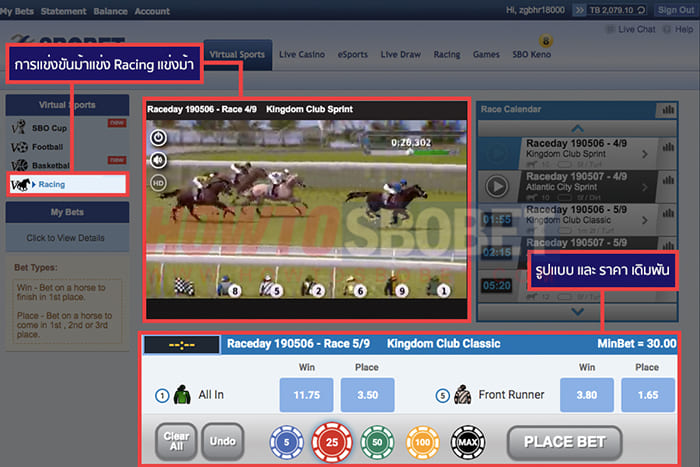Viewport: 700px width, 467px height.
Task: Open the Virtual Sports tab
Action: [238, 54]
